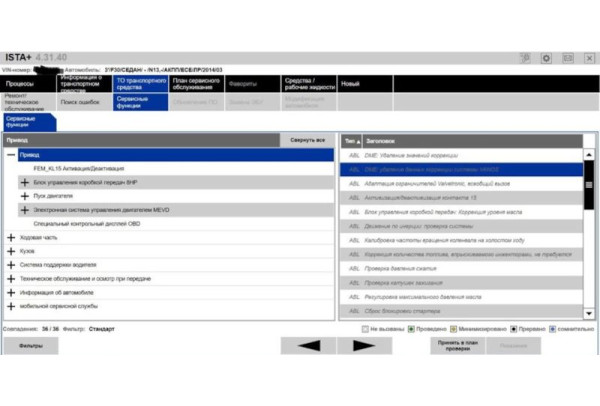Expand the Ходовая часть node
Viewport: 600px width, 406px height.
tap(11, 237)
